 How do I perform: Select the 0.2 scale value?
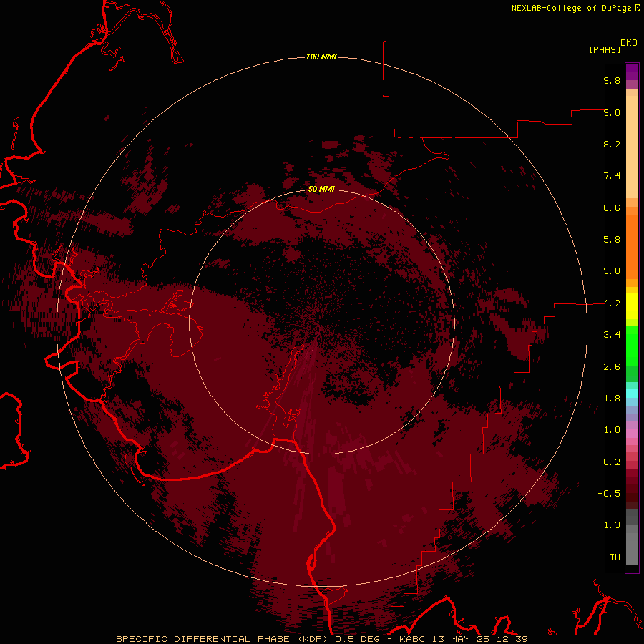click(612, 462)
